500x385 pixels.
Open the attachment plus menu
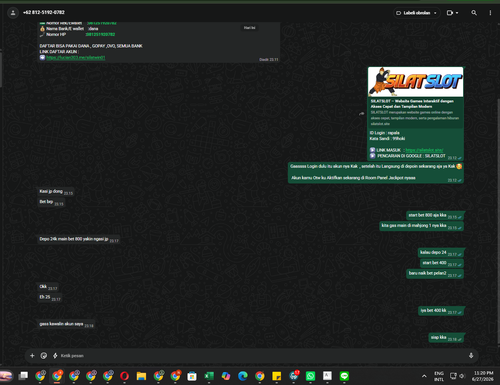[x=32, y=356]
